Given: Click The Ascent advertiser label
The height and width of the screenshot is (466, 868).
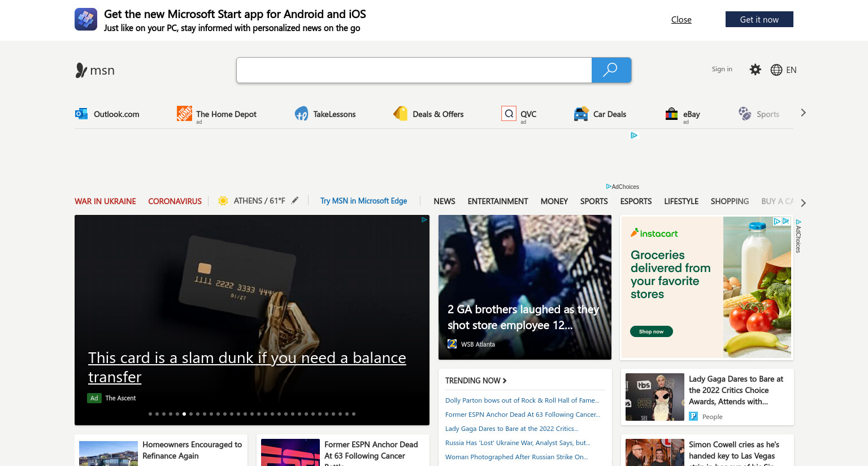Looking at the screenshot, I should tap(120, 398).
